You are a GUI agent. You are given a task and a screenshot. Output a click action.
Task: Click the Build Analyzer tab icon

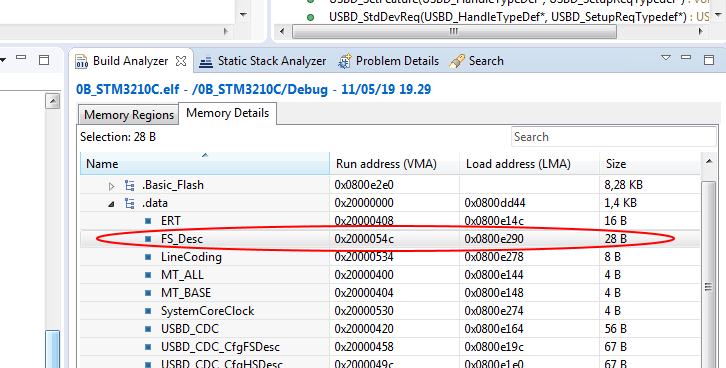81,62
